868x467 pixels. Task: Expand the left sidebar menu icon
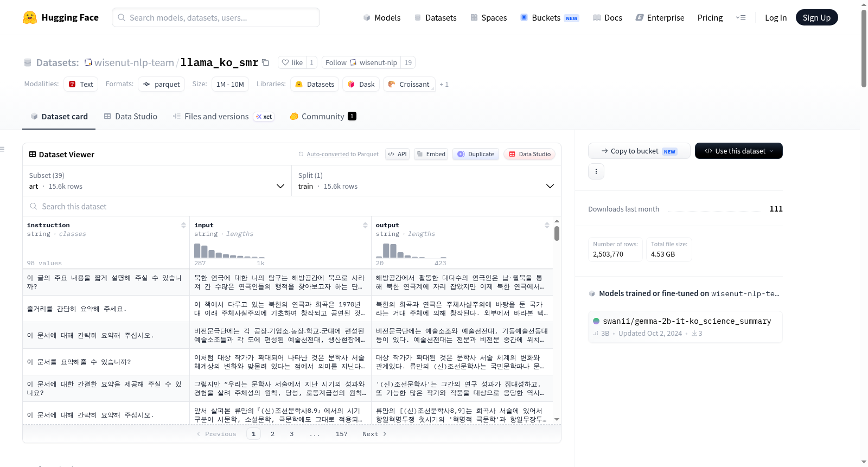(x=2, y=149)
